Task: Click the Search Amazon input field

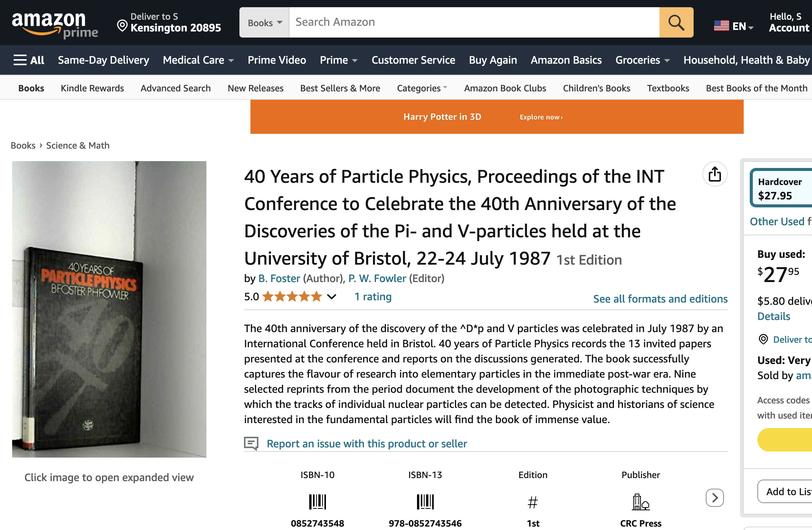Action: tap(474, 22)
